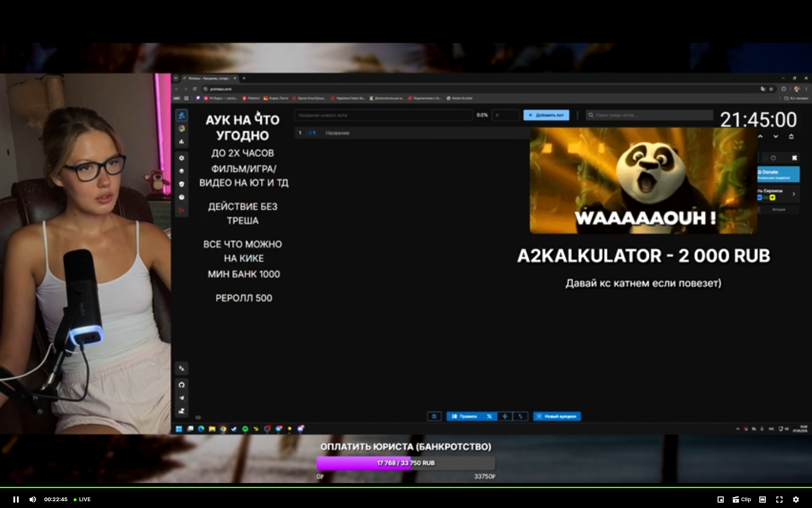Image resolution: width=812 pixels, height=508 pixels.
Task: Open the Chrome extensions puzzle icon
Action: click(784, 89)
